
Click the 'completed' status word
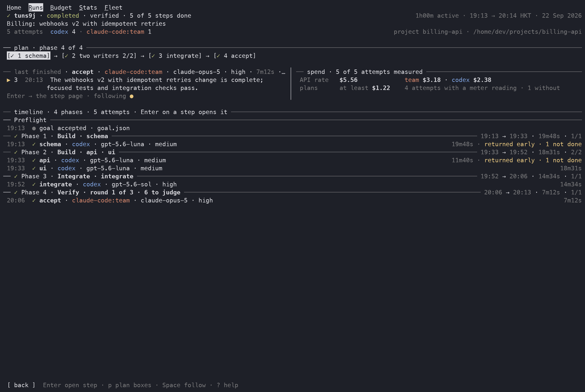coord(63,15)
